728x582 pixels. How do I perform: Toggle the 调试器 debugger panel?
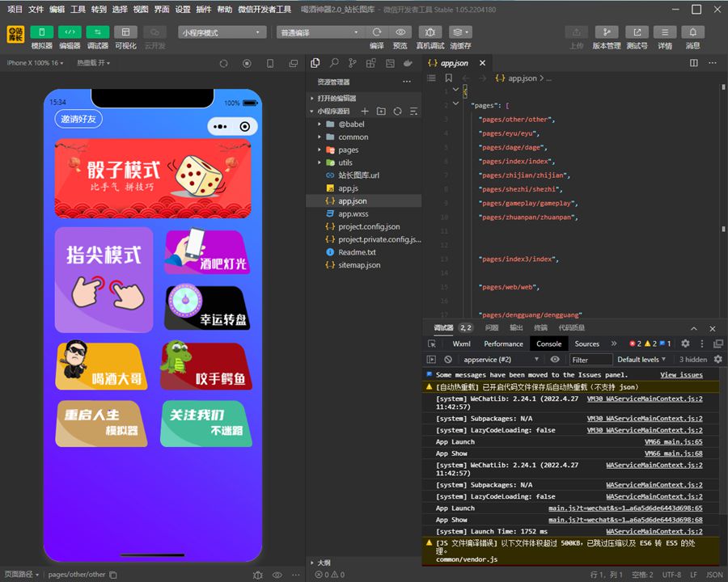[x=97, y=32]
